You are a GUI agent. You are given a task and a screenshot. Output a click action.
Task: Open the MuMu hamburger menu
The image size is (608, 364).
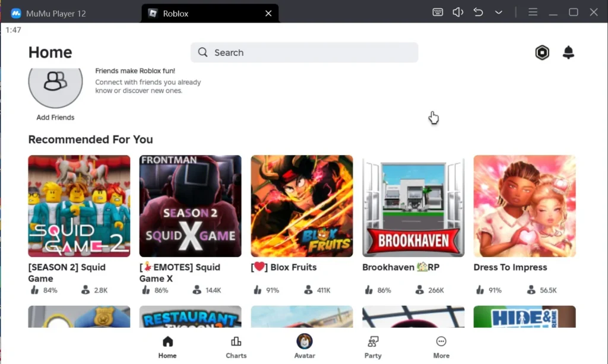[x=533, y=12]
